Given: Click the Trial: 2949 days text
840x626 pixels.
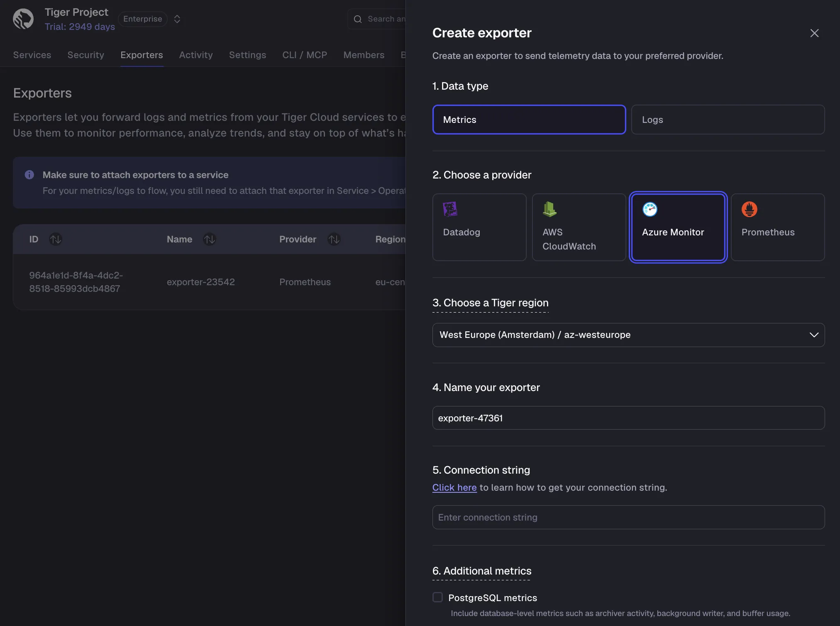Looking at the screenshot, I should [80, 27].
